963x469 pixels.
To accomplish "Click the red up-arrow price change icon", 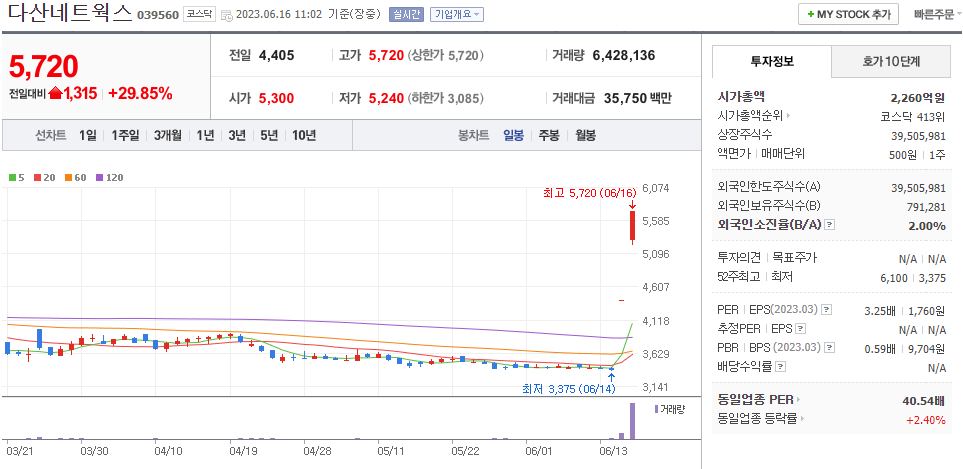I will 56,93.
